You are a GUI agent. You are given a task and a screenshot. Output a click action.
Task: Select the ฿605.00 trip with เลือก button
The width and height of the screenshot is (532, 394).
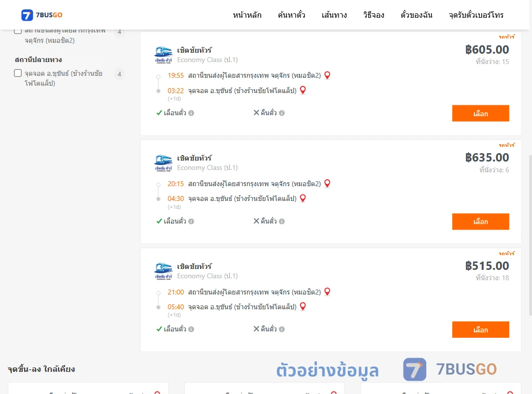point(480,113)
